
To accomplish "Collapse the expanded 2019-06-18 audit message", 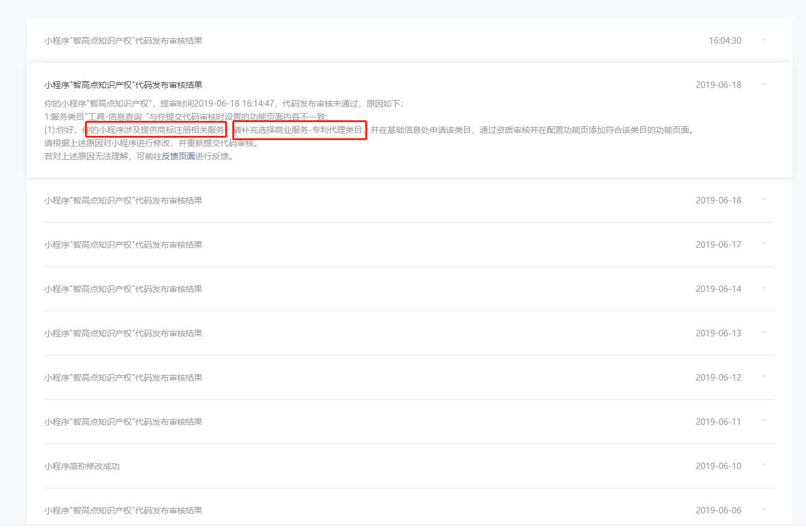I will point(763,84).
